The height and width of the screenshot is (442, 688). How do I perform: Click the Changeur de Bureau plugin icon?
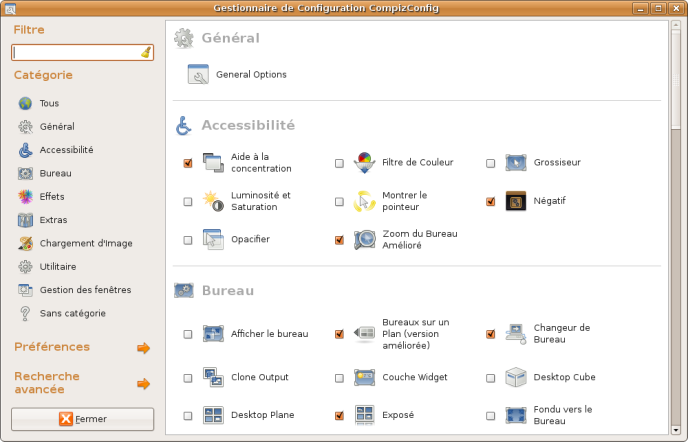(x=516, y=334)
